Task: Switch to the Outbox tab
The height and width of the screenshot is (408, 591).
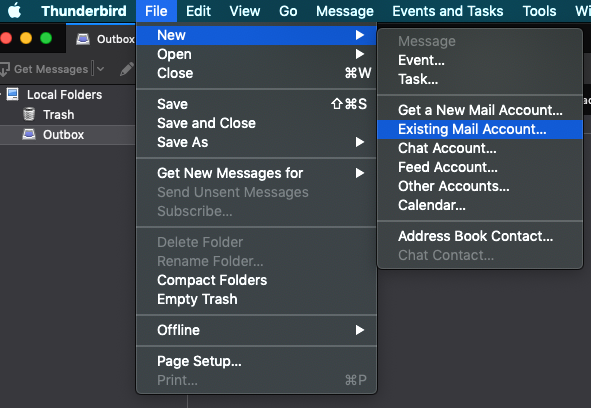Action: 101,39
